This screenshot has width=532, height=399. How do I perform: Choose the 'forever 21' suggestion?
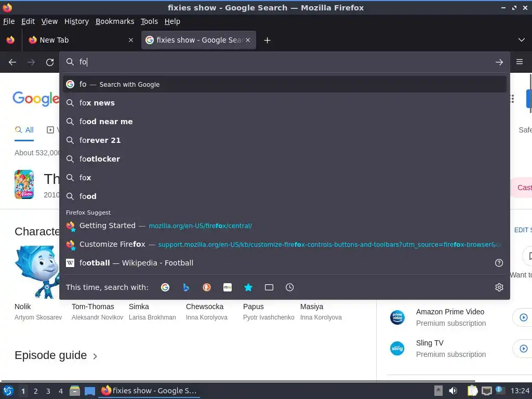(x=285, y=140)
